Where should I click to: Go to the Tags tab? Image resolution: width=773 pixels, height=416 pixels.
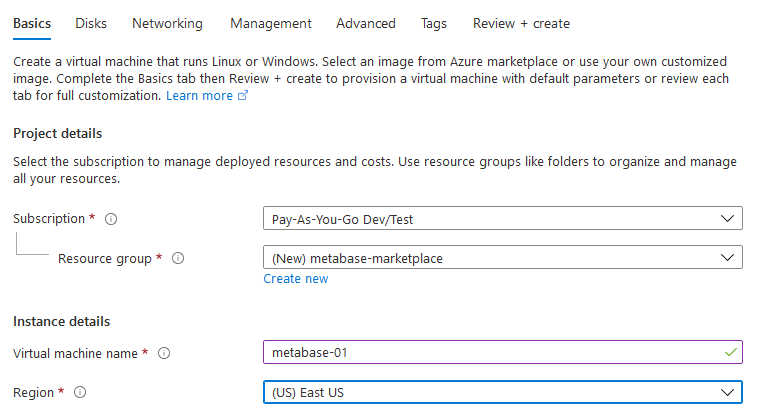pos(434,24)
